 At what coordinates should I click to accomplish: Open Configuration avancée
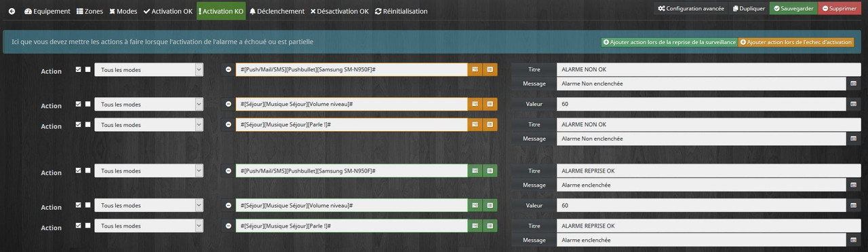click(x=692, y=8)
